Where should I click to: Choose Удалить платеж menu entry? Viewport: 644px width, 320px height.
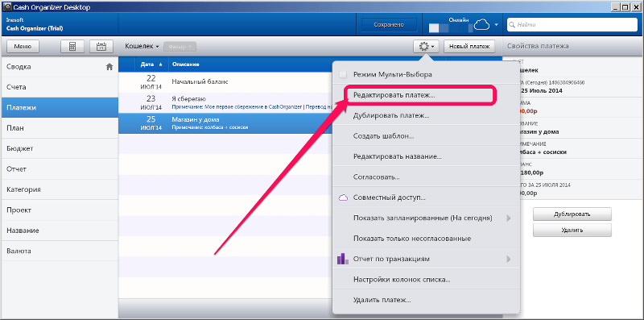pos(426,301)
